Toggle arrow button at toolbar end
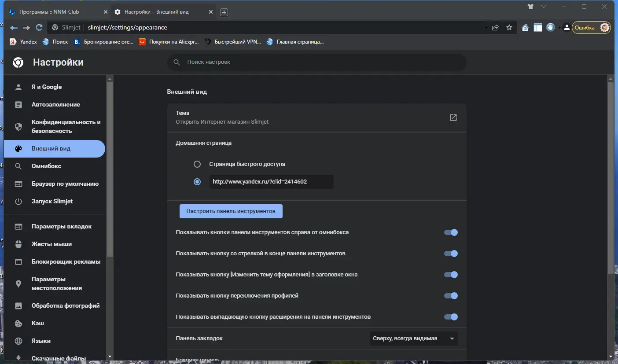Screen dimensions: 618x364 coord(451,254)
